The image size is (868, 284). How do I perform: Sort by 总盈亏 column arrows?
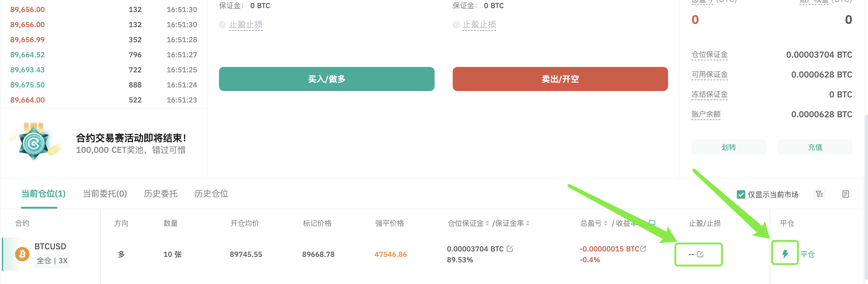[x=606, y=223]
